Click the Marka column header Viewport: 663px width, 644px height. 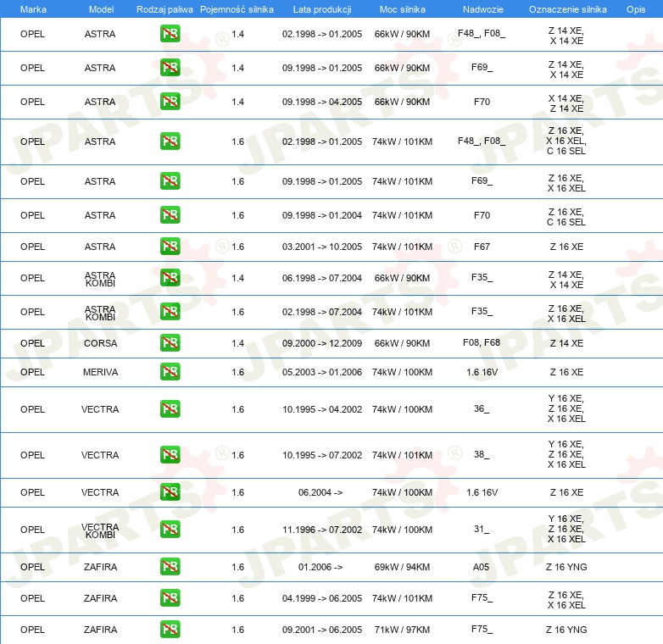point(33,9)
